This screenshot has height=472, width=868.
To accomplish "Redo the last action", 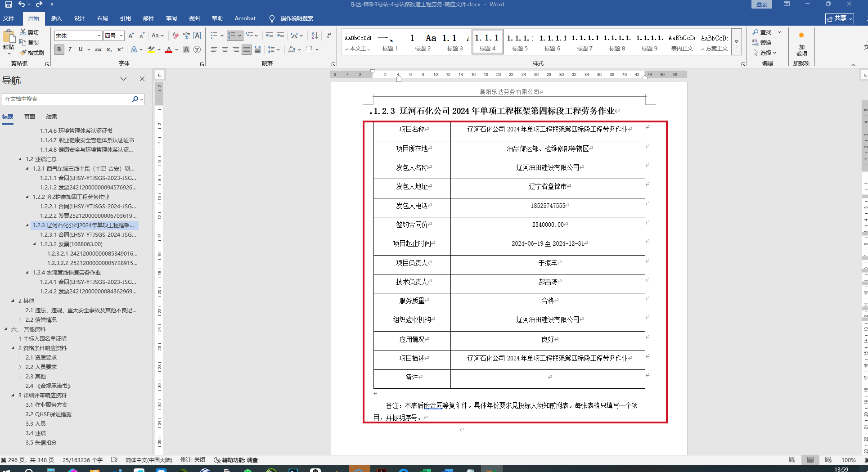I will [x=39, y=4].
